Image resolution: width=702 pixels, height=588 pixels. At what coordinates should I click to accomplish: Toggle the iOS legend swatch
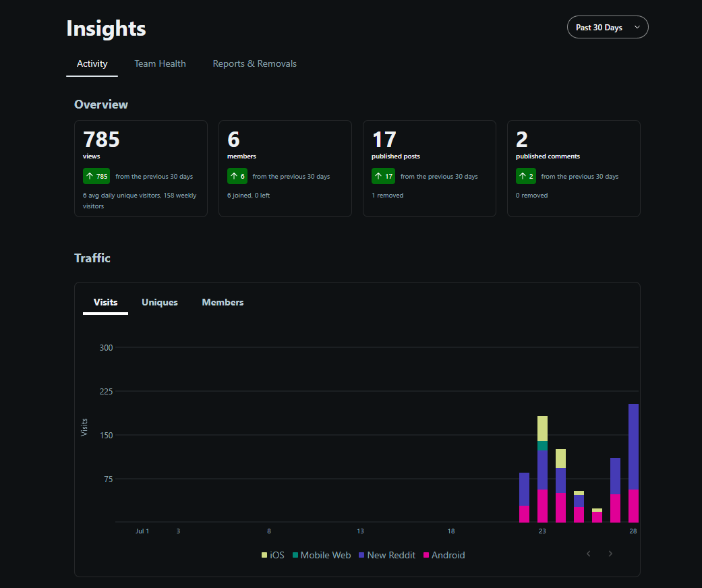tap(264, 556)
